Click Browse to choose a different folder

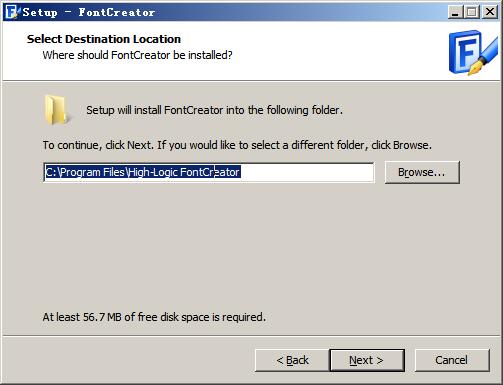pyautogui.click(x=422, y=172)
